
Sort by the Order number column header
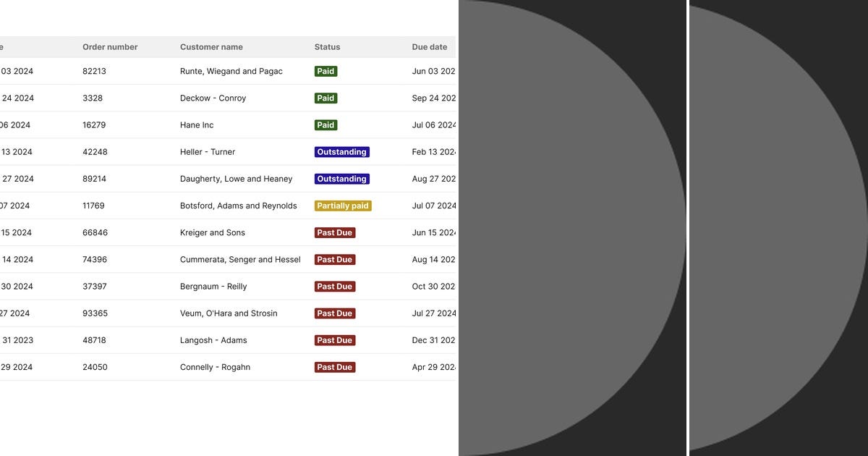coord(110,46)
